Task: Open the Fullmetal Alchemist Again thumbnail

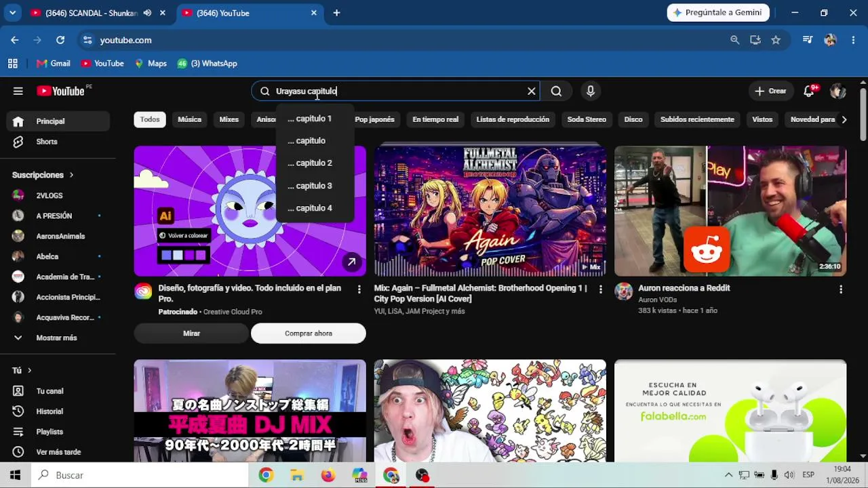Action: tap(490, 211)
